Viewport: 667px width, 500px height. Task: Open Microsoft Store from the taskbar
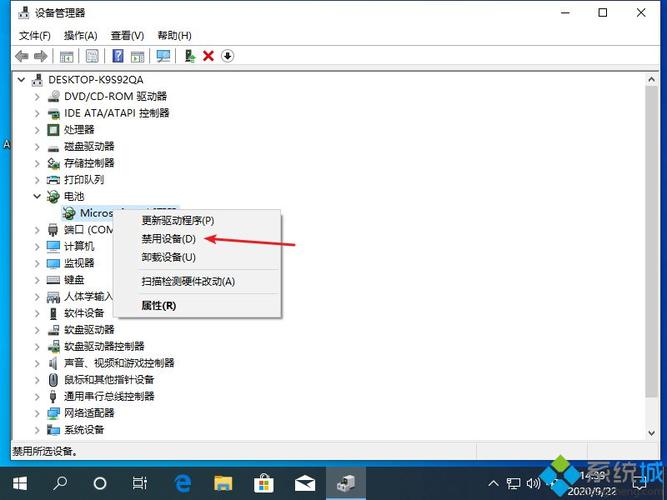[x=264, y=483]
